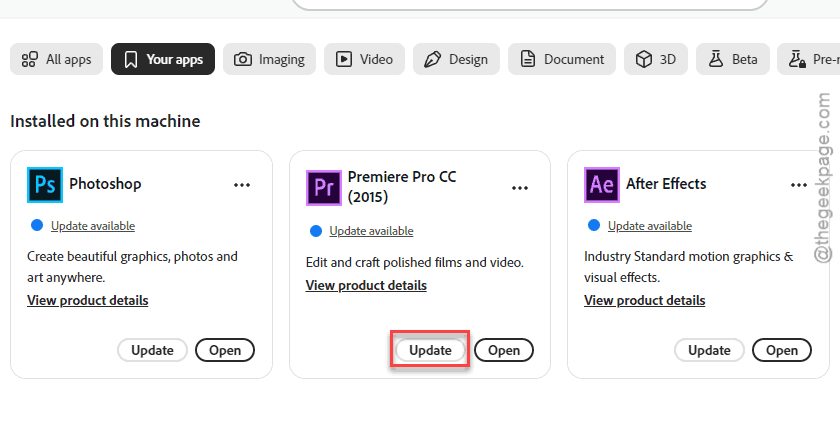This screenshot has width=840, height=425.
Task: Select the 3D category tab
Action: [656, 59]
